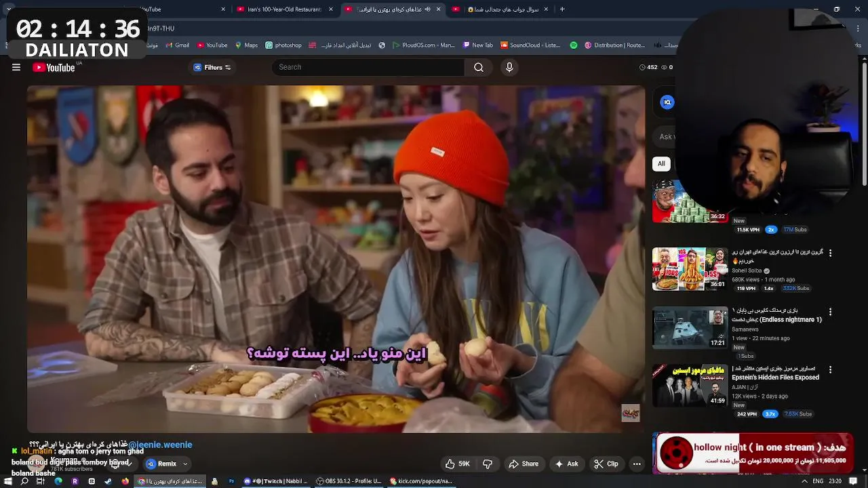This screenshot has height=488, width=868.
Task: Open the SoundCloud bookmark
Action: (530, 45)
